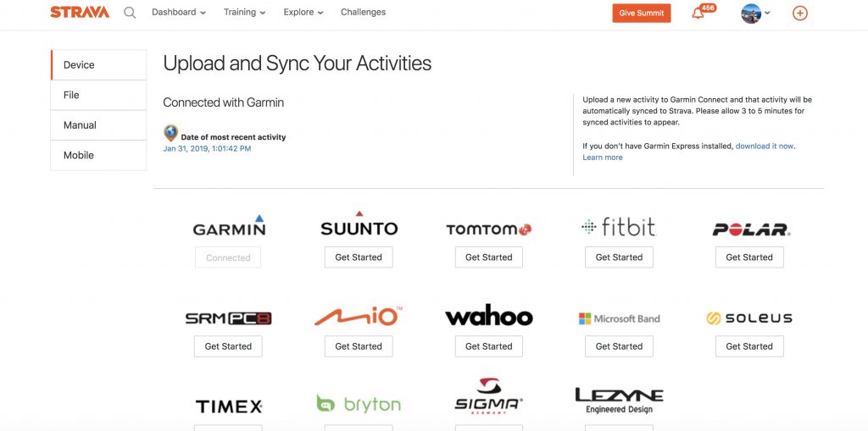Select the Mobile tab
This screenshot has width=868, height=431.
click(x=98, y=156)
